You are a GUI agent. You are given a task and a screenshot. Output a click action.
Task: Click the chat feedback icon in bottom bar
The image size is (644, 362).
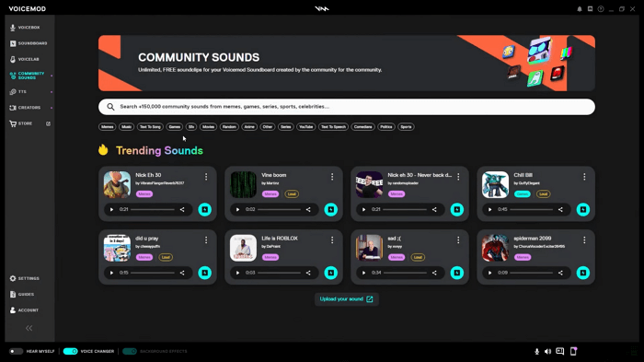(559, 351)
